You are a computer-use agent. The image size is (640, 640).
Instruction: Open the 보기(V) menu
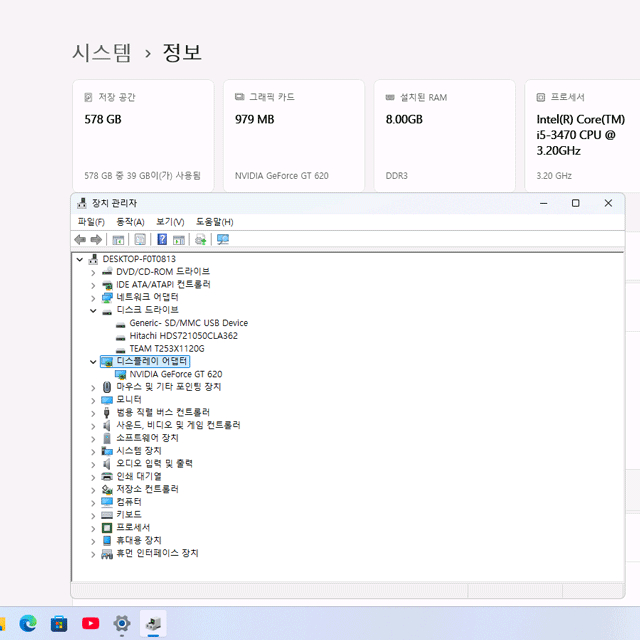[170, 222]
